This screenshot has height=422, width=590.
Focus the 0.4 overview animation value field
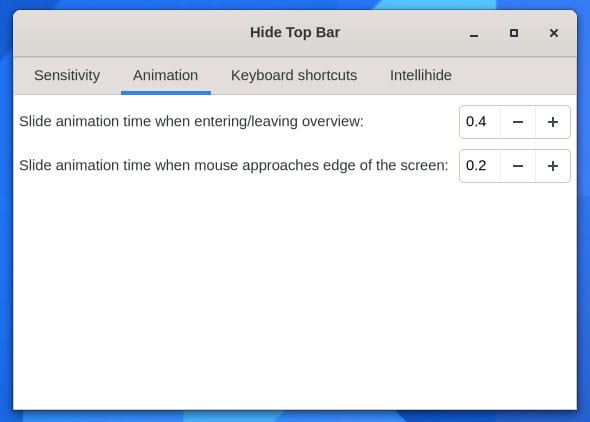click(x=480, y=122)
